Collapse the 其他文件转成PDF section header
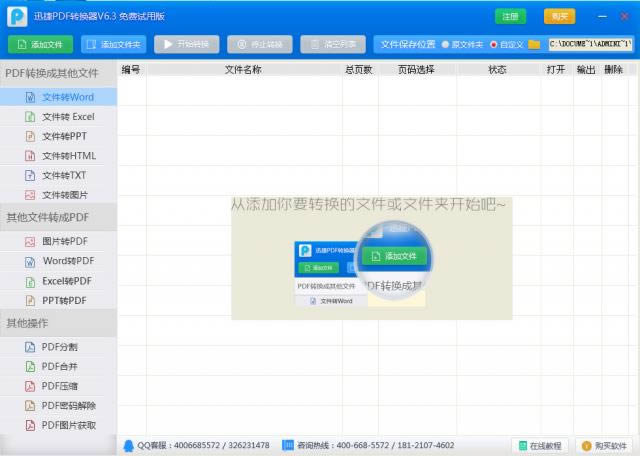 coord(58,217)
